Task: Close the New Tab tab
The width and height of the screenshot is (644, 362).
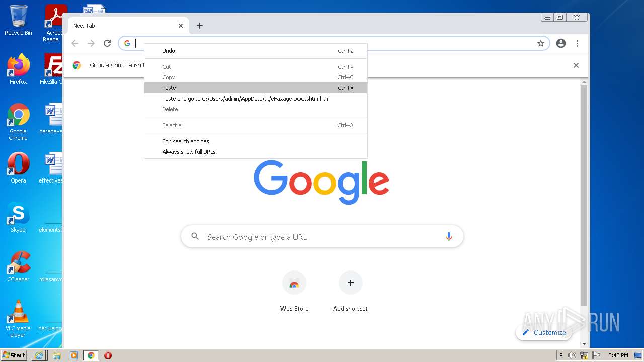Action: [x=181, y=26]
